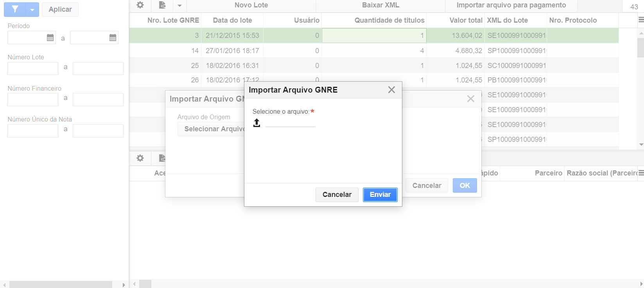Image resolution: width=644 pixels, height=288 pixels.
Task: Open the lower grid column menu icon
Action: (x=641, y=173)
